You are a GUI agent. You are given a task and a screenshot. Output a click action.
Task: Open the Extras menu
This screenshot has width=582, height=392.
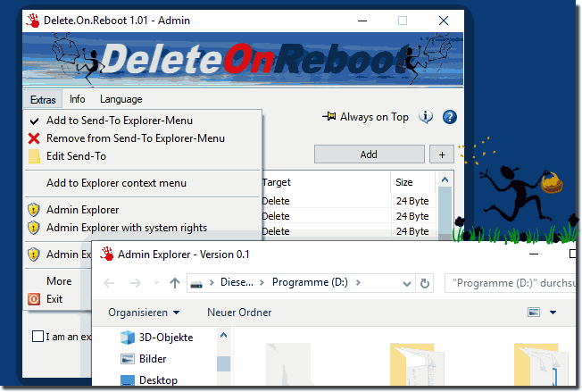pyautogui.click(x=43, y=99)
